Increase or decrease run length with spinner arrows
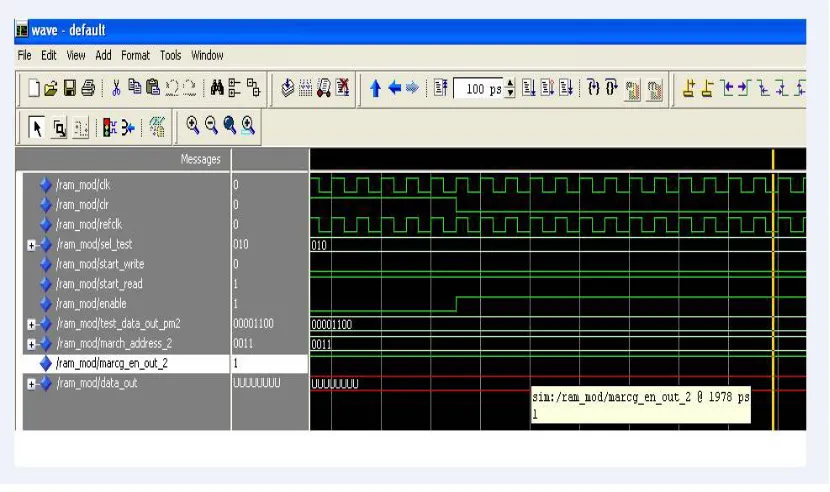Screen dimensions: 830x492 (x=510, y=88)
